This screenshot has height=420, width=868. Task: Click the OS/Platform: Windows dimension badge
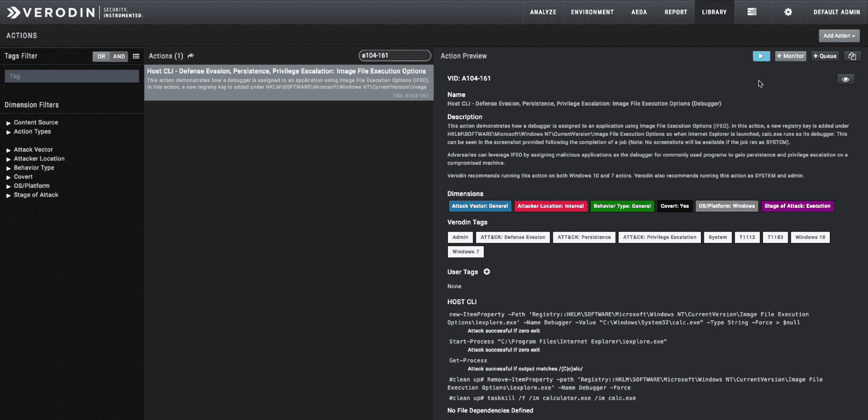pos(727,206)
